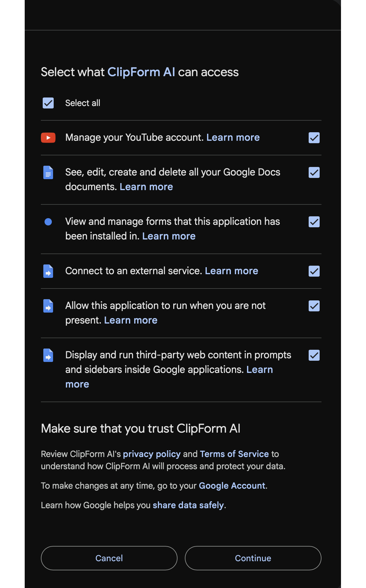Open the share data safely link

click(x=188, y=505)
